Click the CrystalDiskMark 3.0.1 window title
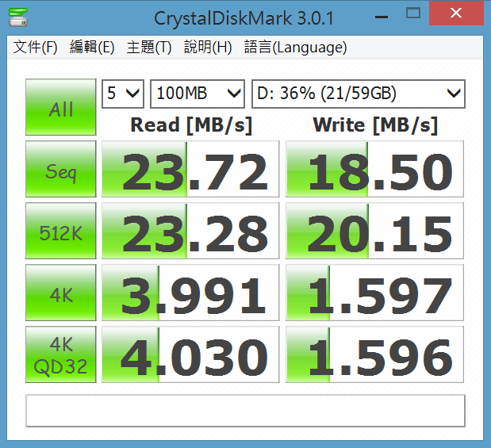 pos(244,18)
